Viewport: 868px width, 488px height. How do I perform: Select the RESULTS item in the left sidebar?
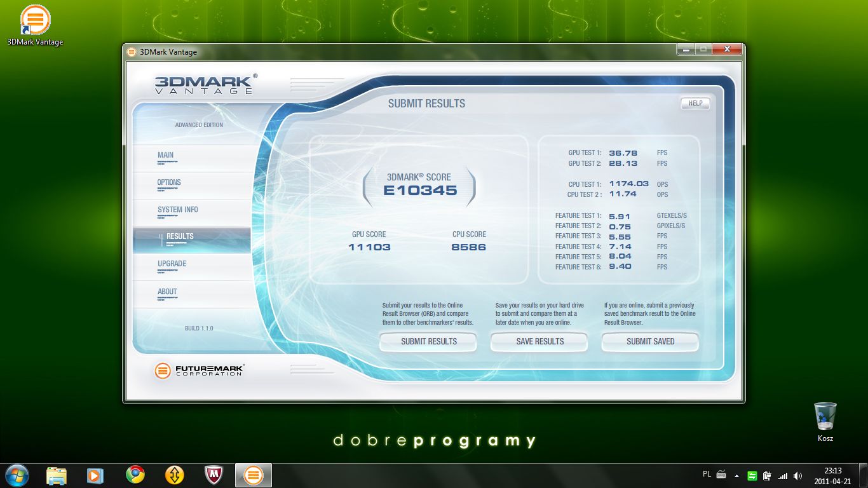192,240
